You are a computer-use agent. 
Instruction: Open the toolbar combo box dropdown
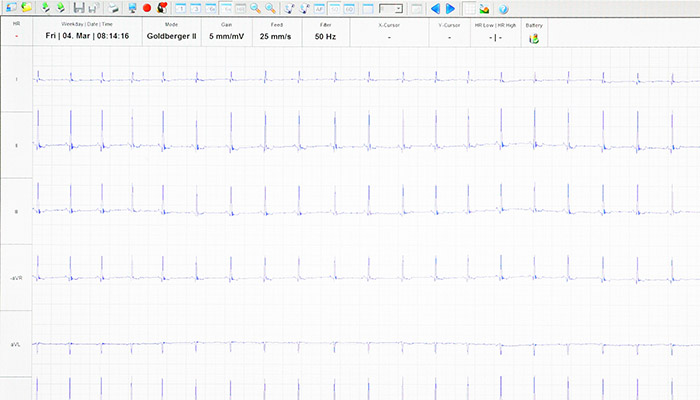[398, 8]
